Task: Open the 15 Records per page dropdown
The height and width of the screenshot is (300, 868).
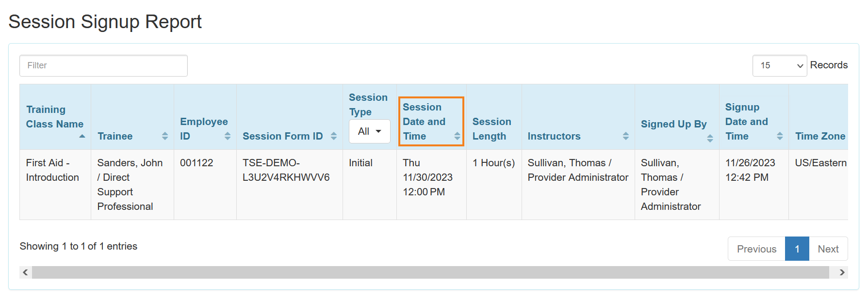Action: point(779,65)
